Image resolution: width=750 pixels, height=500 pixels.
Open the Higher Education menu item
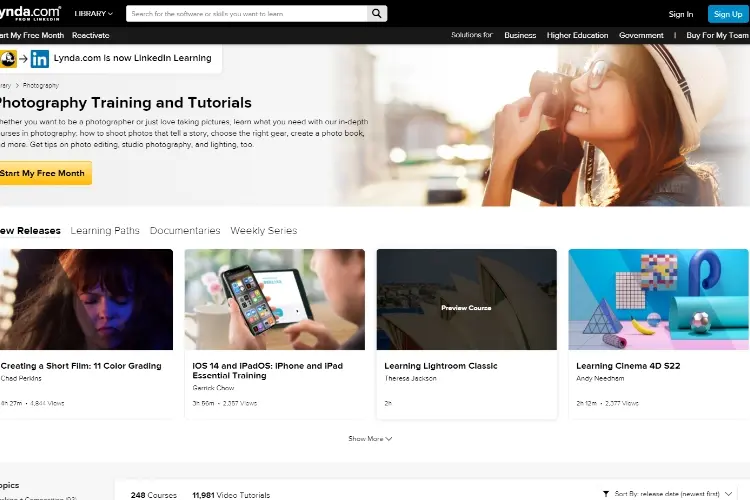577,35
